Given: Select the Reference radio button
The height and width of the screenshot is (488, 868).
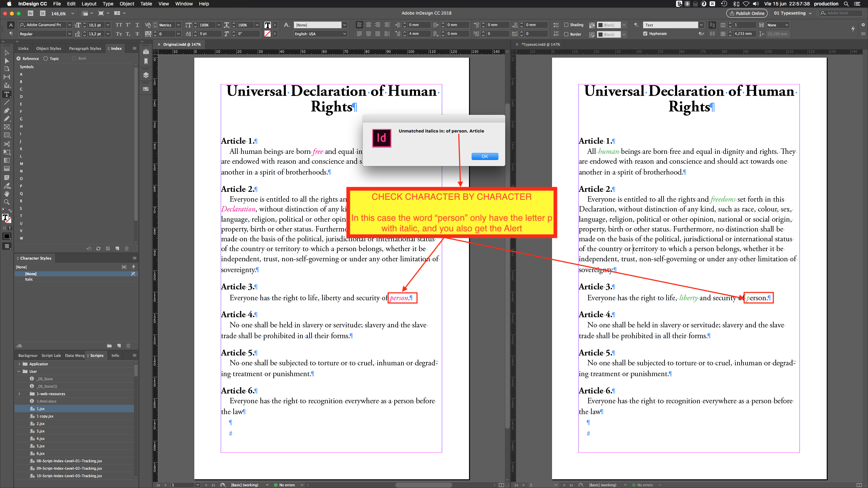Looking at the screenshot, I should 19,59.
